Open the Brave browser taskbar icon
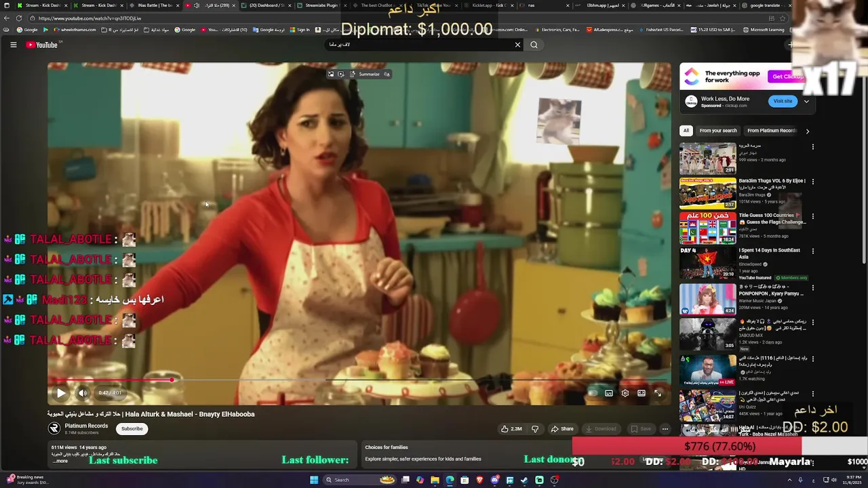 click(x=479, y=480)
